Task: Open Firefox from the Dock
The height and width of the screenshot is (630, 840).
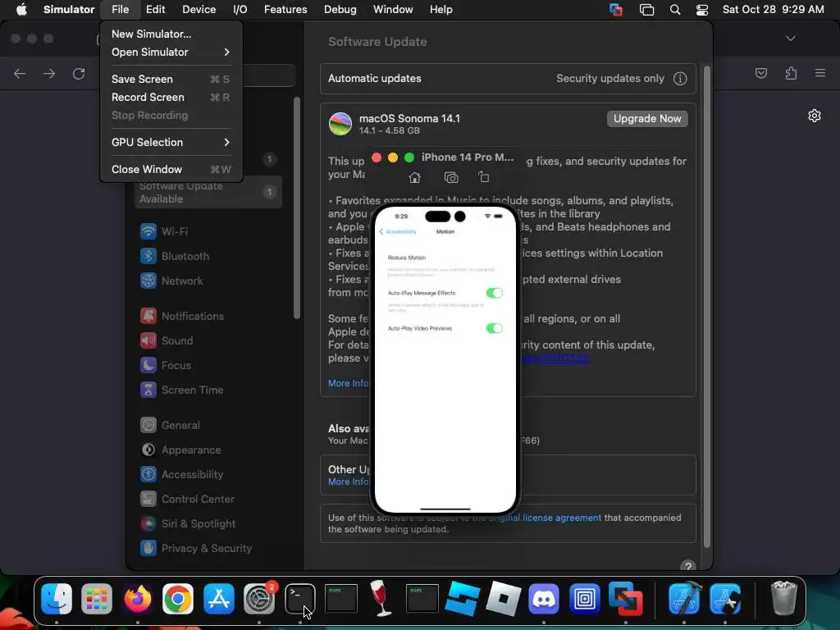Action: pos(137,598)
